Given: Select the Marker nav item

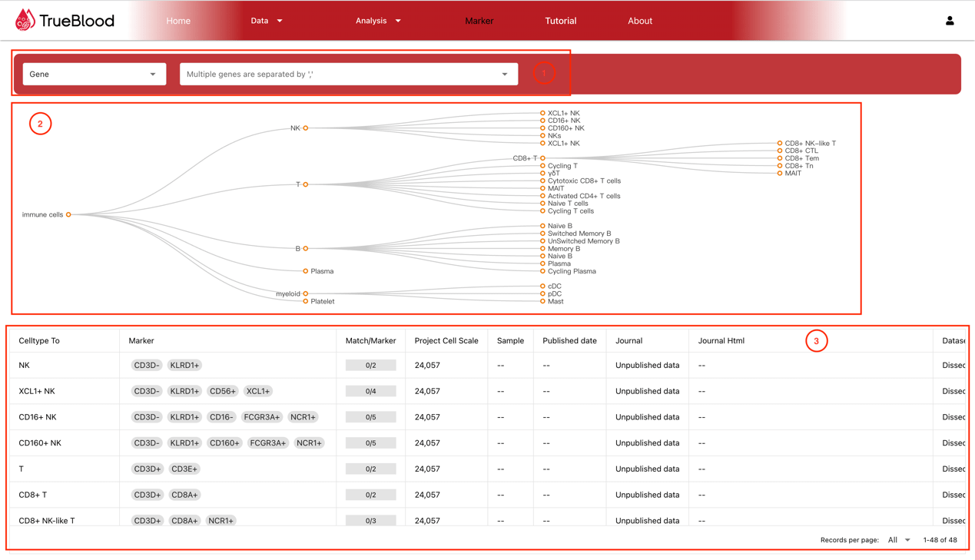Looking at the screenshot, I should pos(479,21).
